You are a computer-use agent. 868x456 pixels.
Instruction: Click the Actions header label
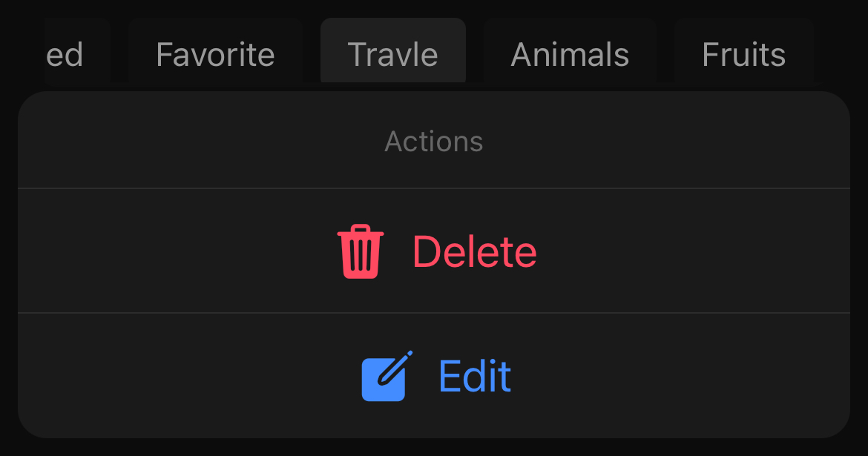pos(434,141)
